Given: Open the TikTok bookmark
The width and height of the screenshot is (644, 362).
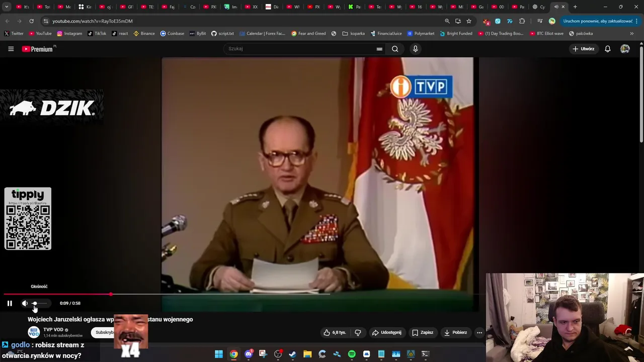Looking at the screenshot, I should pos(97,34).
